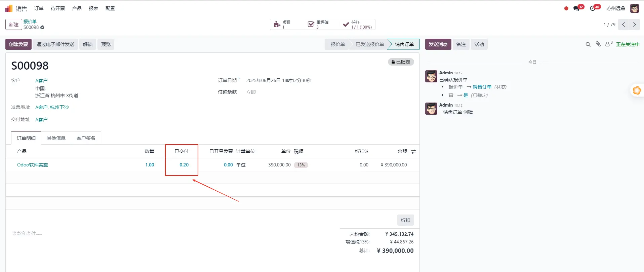The image size is (644, 272).
Task: Switch to 其他信息 tab
Action: (x=56, y=138)
